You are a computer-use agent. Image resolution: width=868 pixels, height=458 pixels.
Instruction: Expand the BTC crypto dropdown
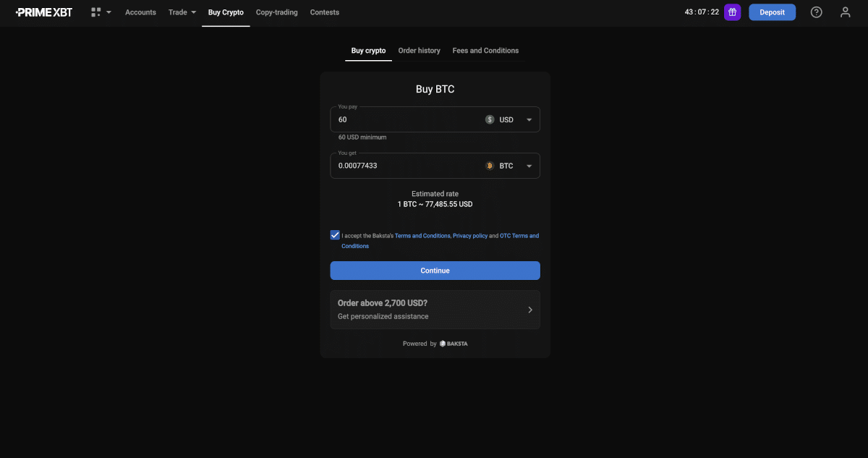529,166
